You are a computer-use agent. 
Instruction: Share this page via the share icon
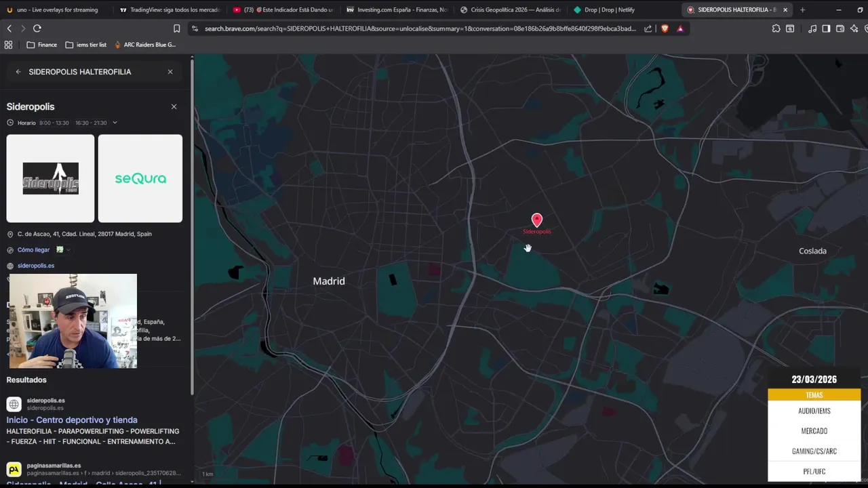[x=648, y=28]
